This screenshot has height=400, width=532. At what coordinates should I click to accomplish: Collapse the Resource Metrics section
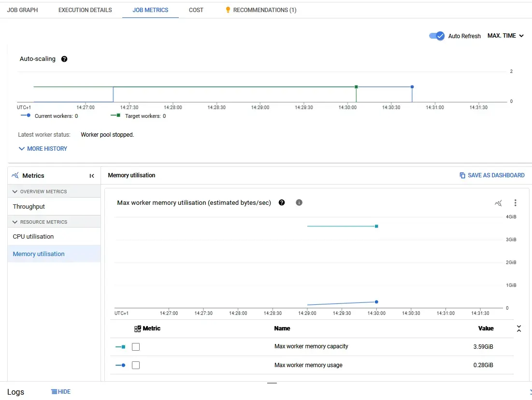[x=54, y=222]
